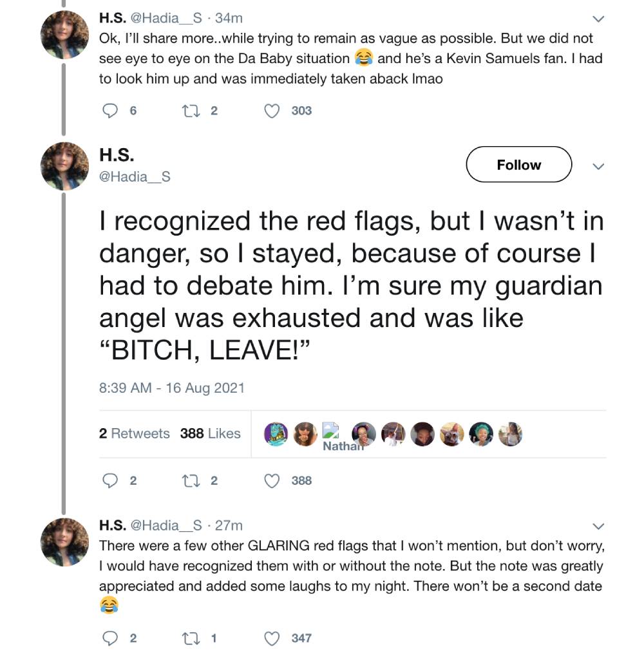Expand the options menu on the main tweet
The height and width of the screenshot is (656, 644).
pos(599,166)
